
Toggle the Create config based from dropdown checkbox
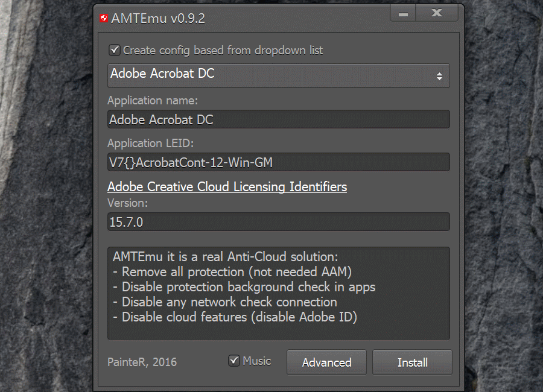[x=114, y=50]
